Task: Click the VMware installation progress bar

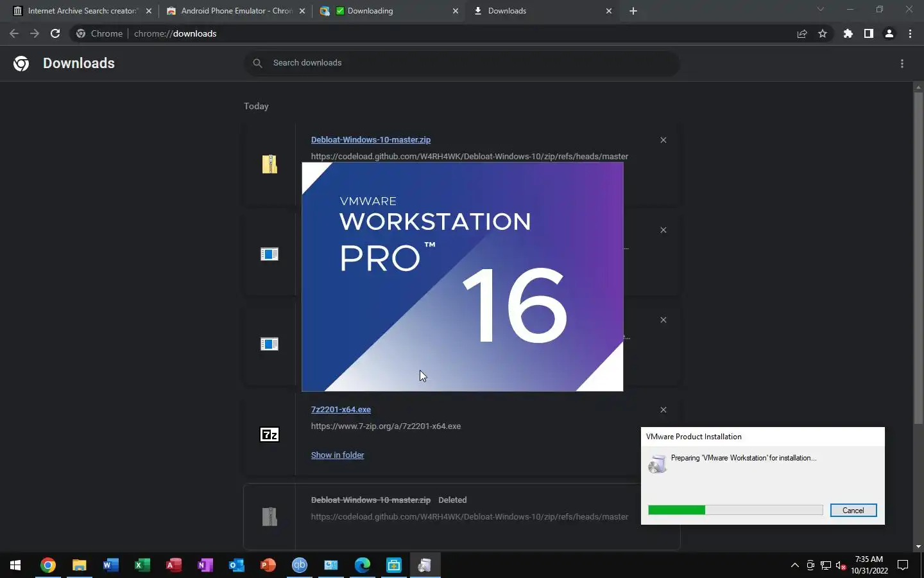Action: [x=735, y=510]
